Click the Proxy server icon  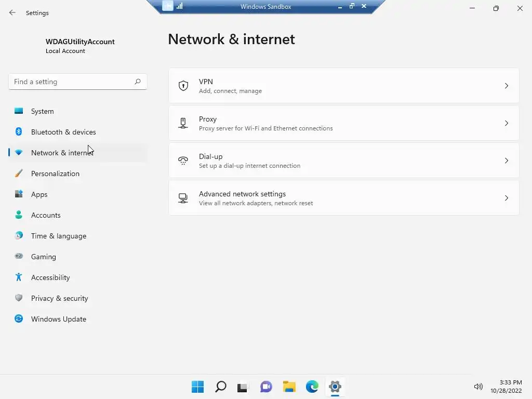point(183,123)
